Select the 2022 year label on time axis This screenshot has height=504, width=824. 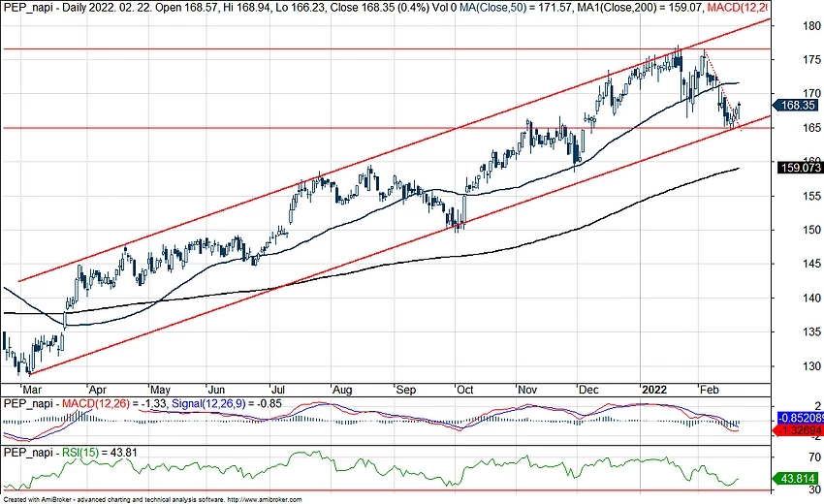pyautogui.click(x=654, y=390)
